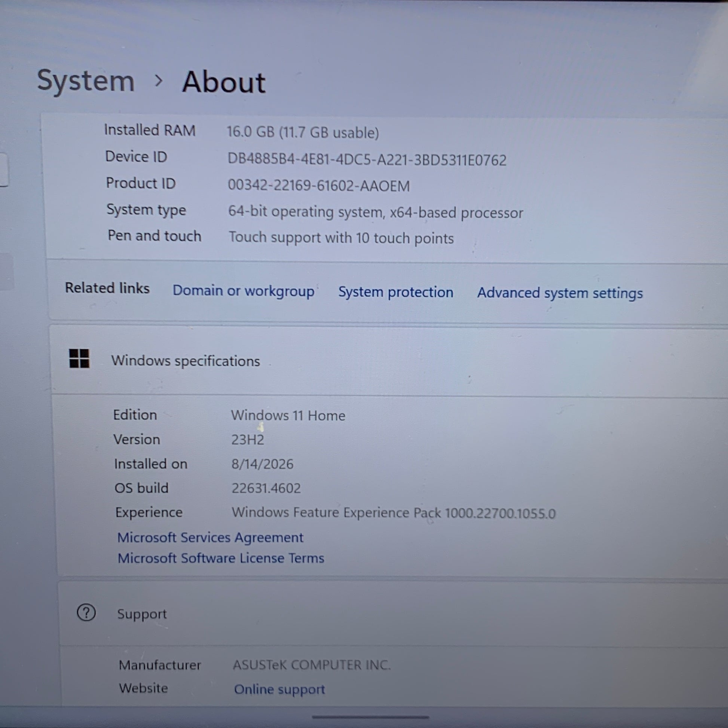Select the Touch support with 10 touch points text
This screenshot has width=728, height=728.
pos(341,238)
